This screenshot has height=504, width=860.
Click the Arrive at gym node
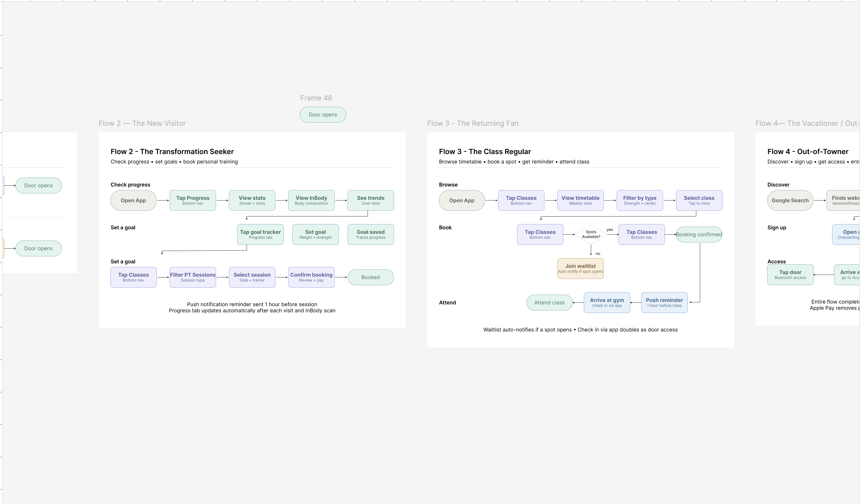coord(607,303)
